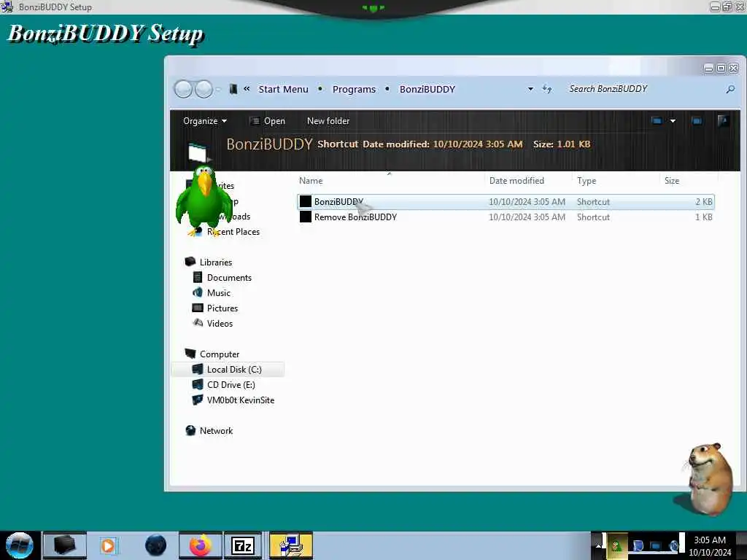Sort files by Type column
Viewport: 747px width, 560px height.
tap(587, 181)
